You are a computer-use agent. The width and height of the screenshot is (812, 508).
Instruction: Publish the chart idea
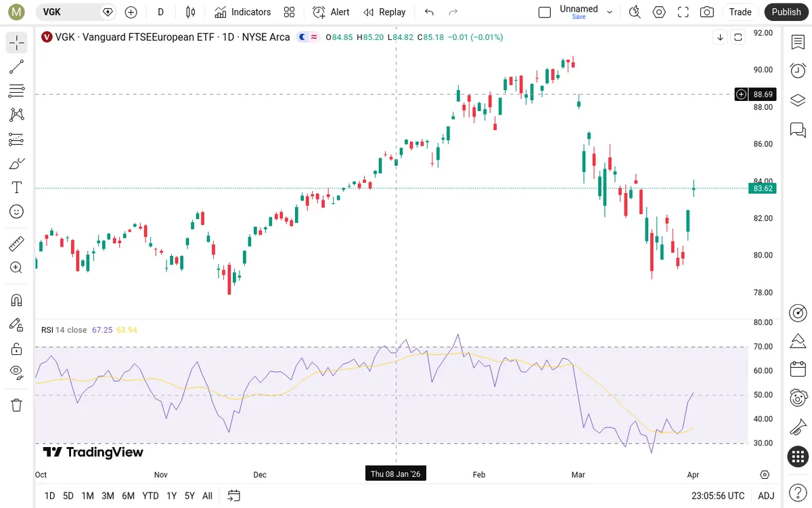[x=786, y=12]
